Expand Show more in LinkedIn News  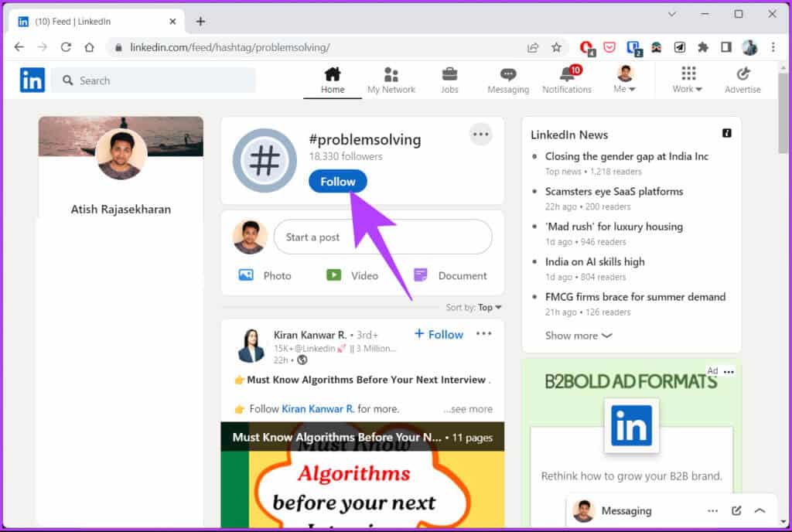coord(579,336)
